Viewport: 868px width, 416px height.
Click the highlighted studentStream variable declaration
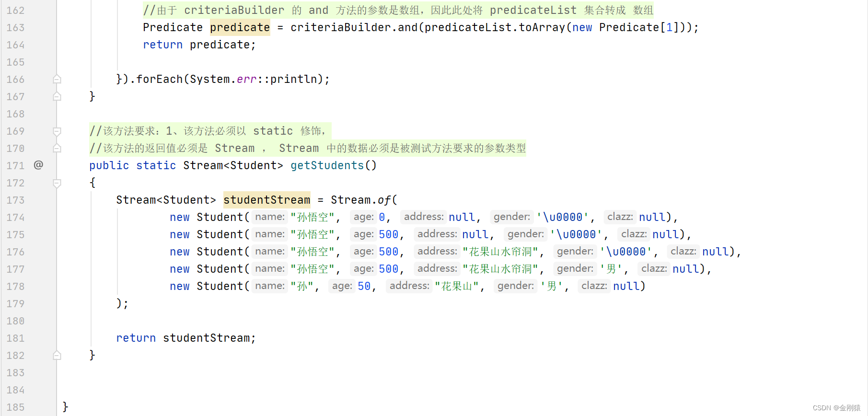point(267,200)
